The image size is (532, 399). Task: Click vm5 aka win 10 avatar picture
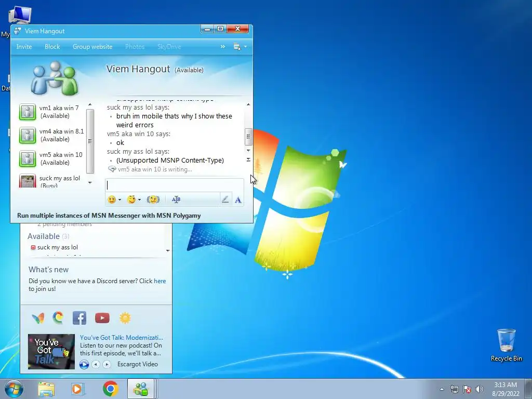(28, 159)
